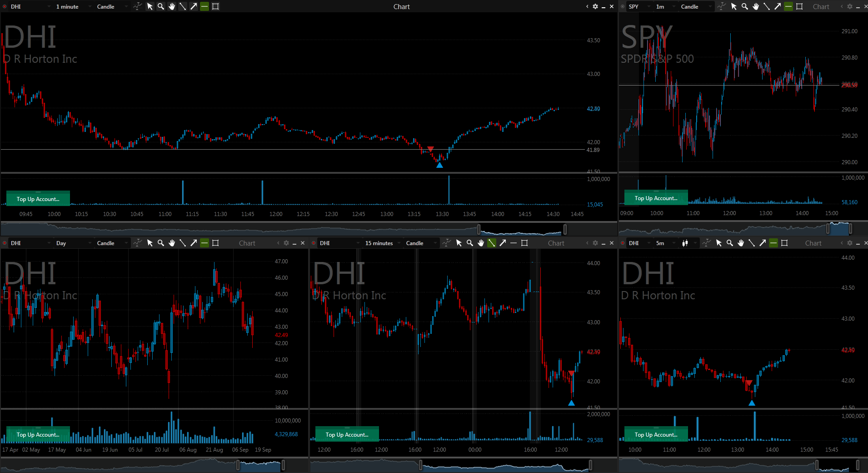
Task: Choose the pan hand tool in DHI 1 minute chart
Action: tap(172, 6)
